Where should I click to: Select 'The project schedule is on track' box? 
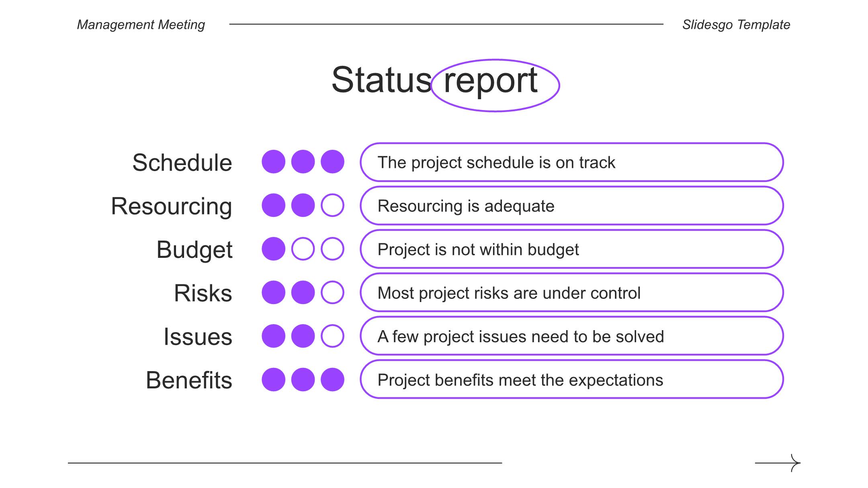click(572, 162)
